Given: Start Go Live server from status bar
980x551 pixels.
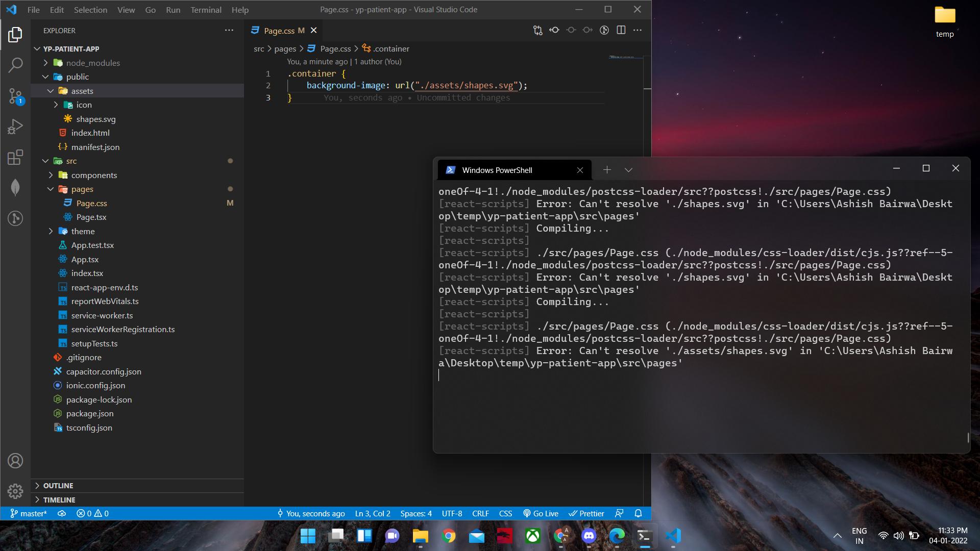Looking at the screenshot, I should [541, 513].
